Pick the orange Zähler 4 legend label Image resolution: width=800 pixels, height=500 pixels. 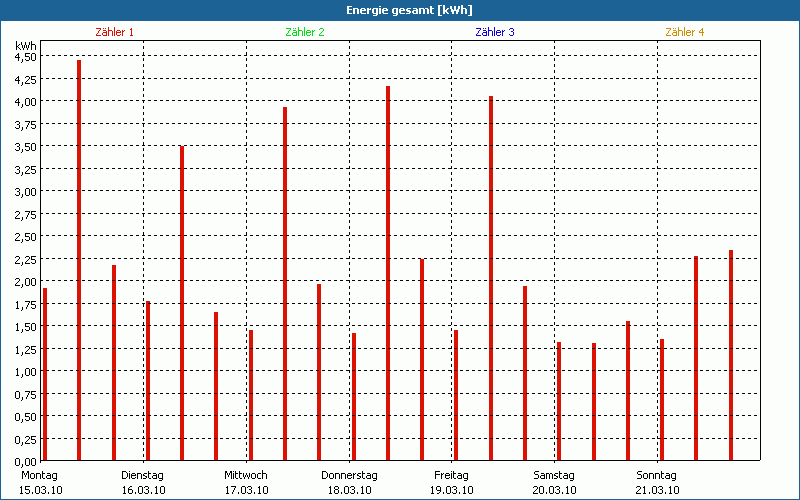point(685,32)
